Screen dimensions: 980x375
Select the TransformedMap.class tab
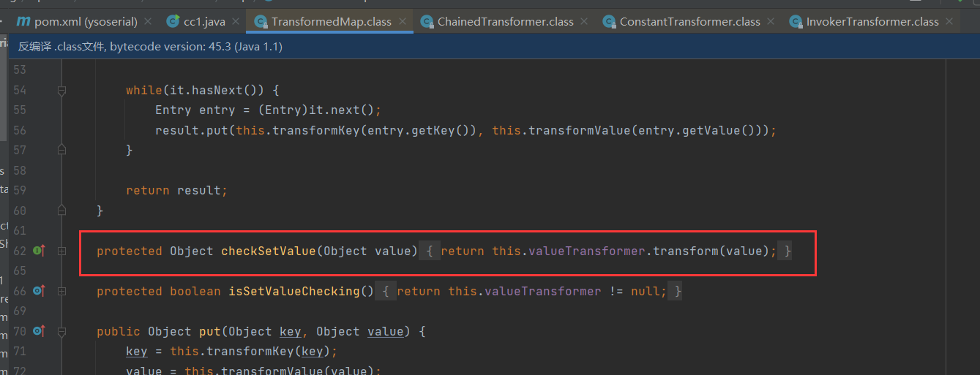click(x=331, y=22)
